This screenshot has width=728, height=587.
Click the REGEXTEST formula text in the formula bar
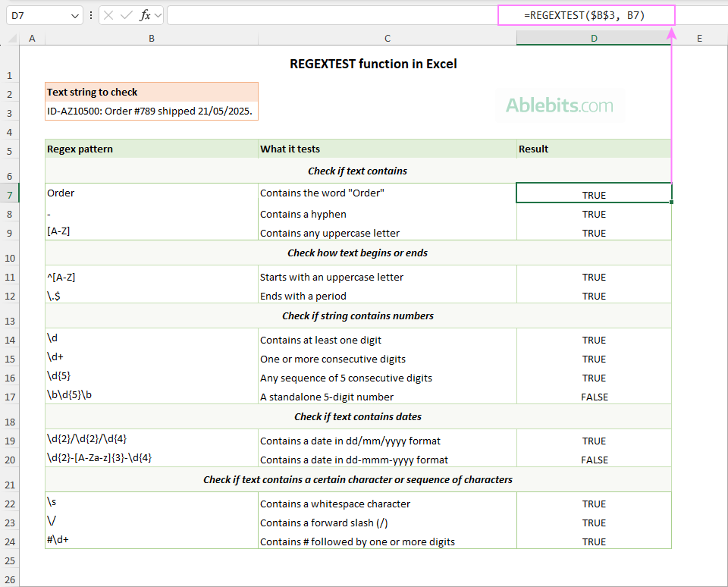click(585, 15)
